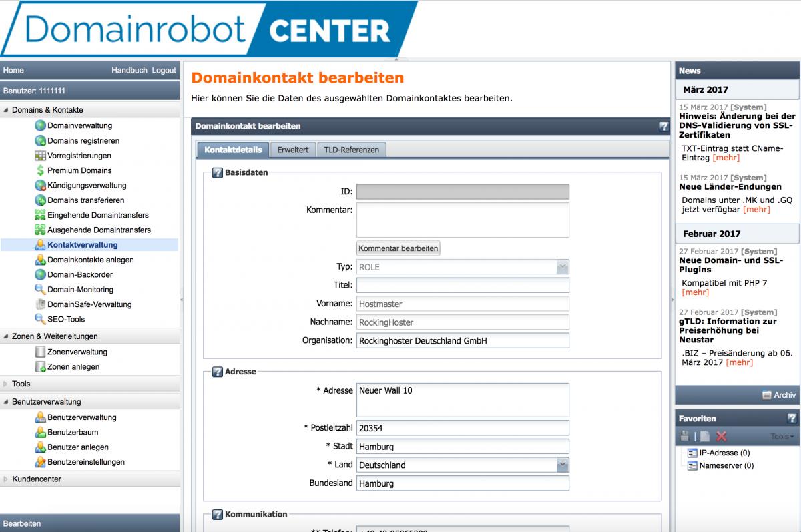Collapse the left sidebar via splitter handle
The height and width of the screenshot is (532, 801).
(182, 301)
